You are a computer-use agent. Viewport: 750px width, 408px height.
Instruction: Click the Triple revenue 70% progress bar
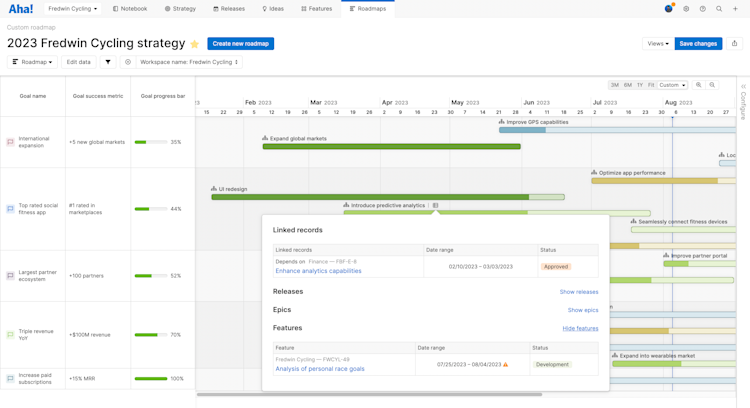tap(151, 335)
